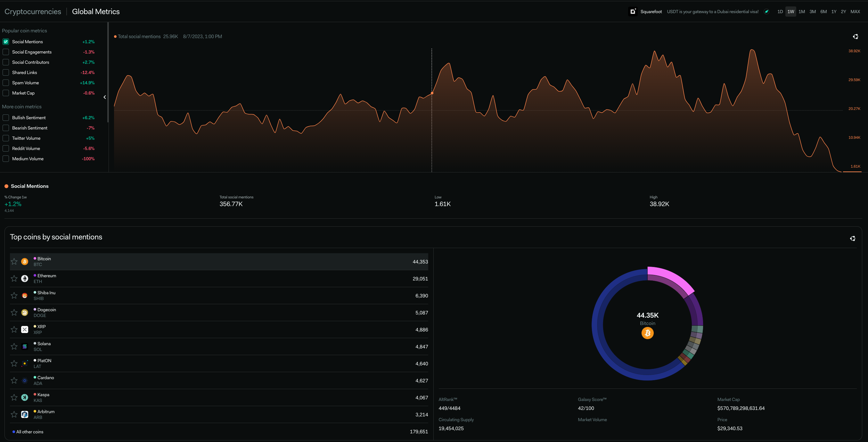Check the Bullish Sentiment checkbox

6,118
